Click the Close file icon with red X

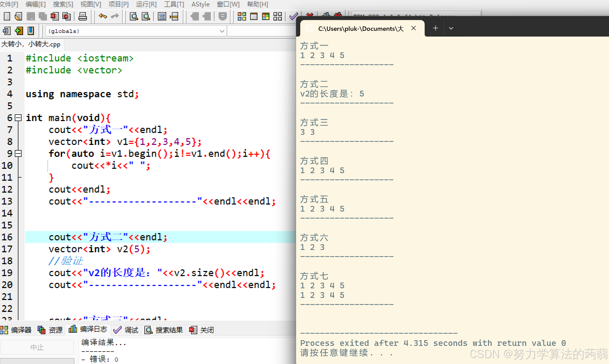(54, 16)
